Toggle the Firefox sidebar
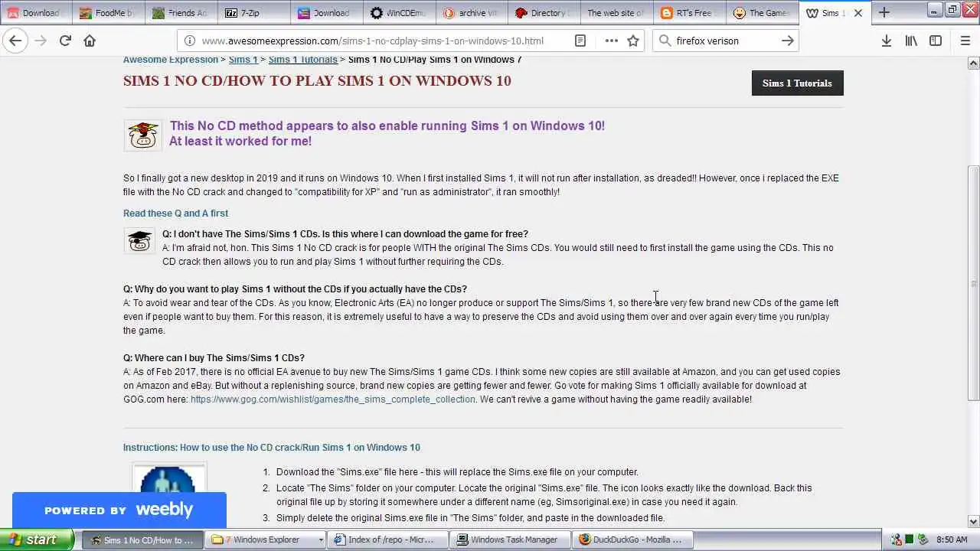 point(936,41)
